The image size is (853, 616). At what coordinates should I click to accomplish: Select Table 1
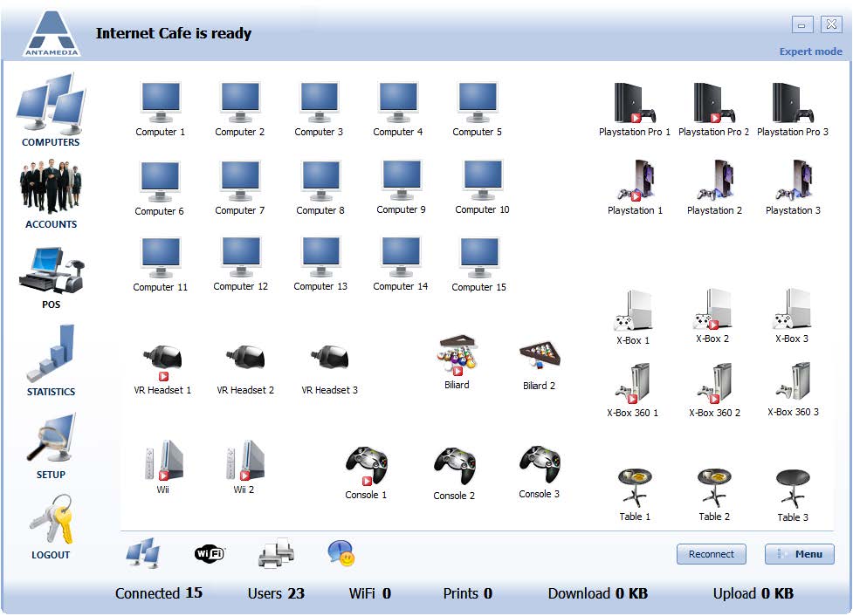pyautogui.click(x=635, y=495)
